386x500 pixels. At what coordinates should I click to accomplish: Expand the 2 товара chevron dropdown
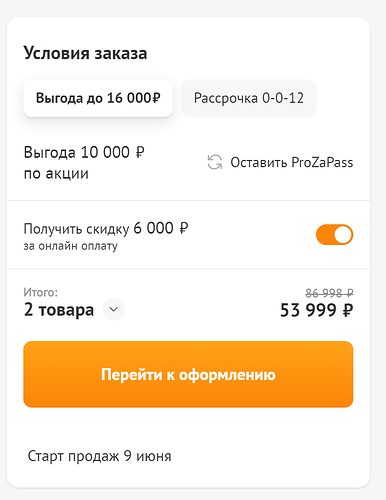point(113,310)
